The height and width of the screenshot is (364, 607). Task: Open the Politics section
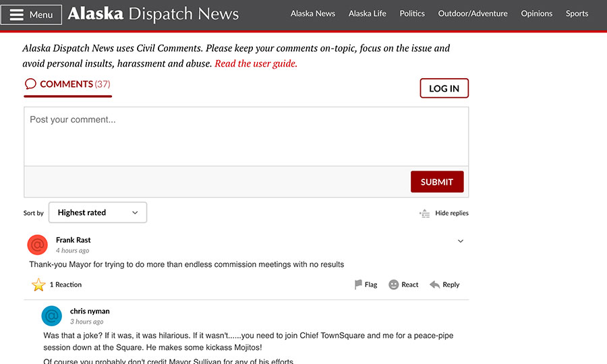pyautogui.click(x=412, y=13)
